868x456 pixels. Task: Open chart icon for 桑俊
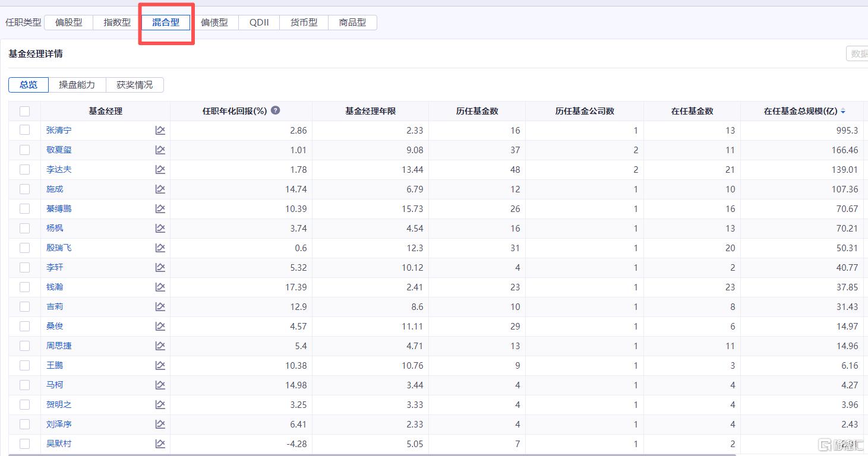pyautogui.click(x=160, y=326)
